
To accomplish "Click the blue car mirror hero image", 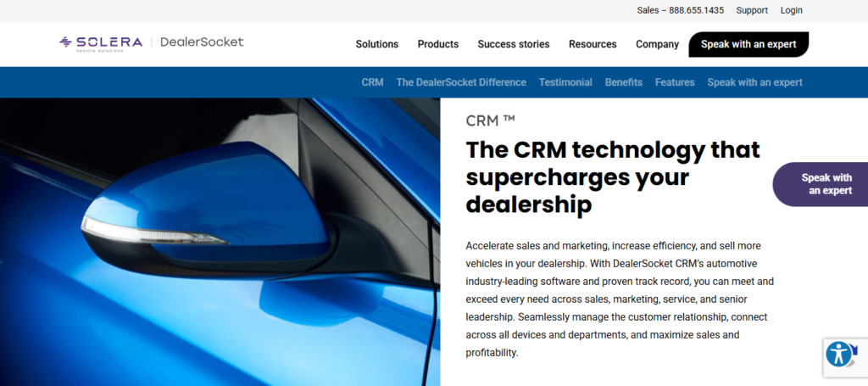I will click(x=220, y=242).
